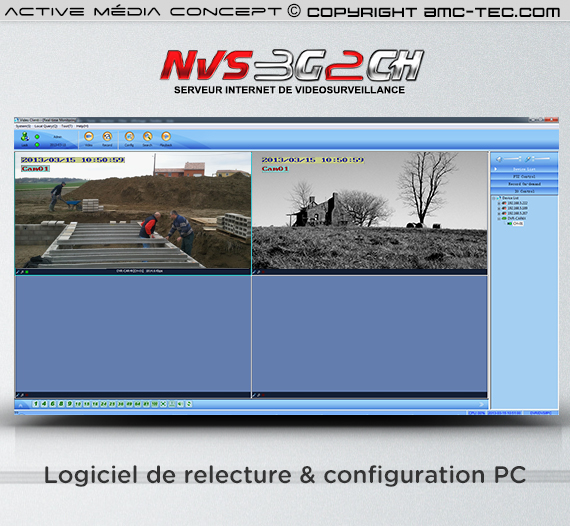This screenshot has height=526, width=570.
Task: Open the System menu
Action: pyautogui.click(x=23, y=126)
